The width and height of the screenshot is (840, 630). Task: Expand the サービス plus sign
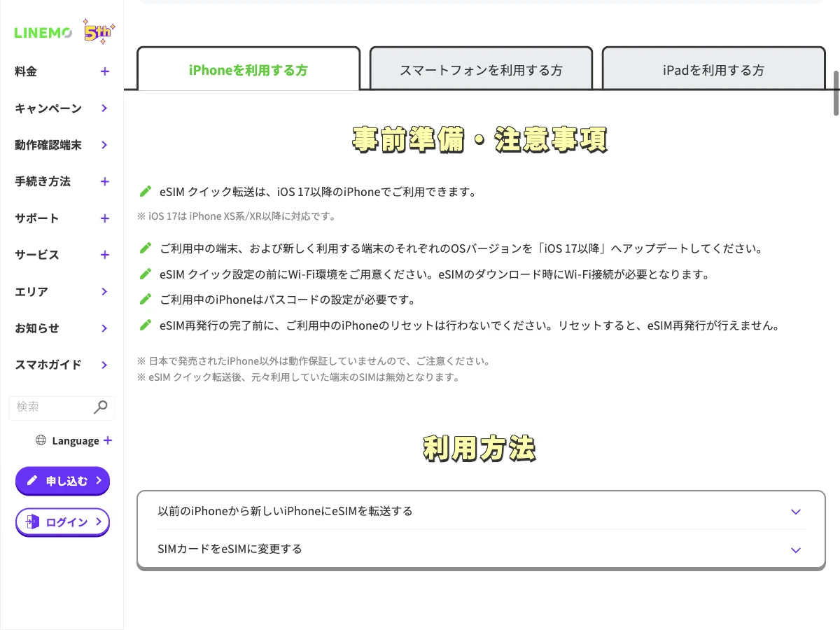pyautogui.click(x=105, y=255)
